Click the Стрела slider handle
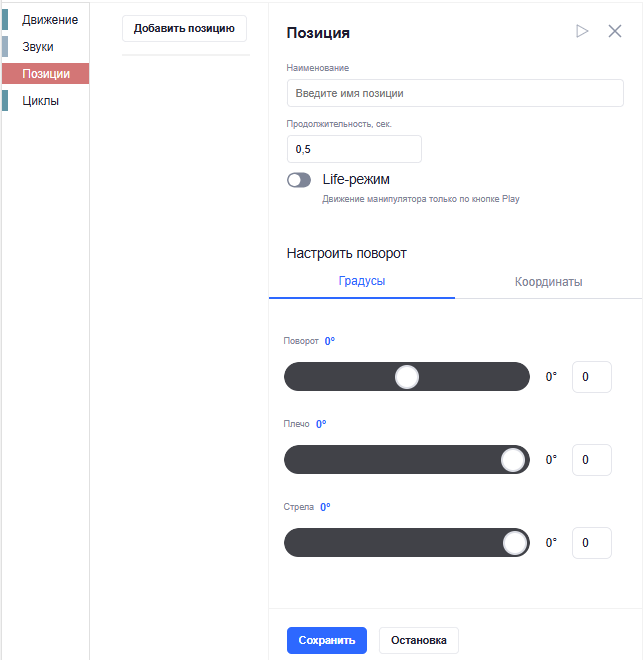Screen dimensions: 643x660 pyautogui.click(x=515, y=543)
